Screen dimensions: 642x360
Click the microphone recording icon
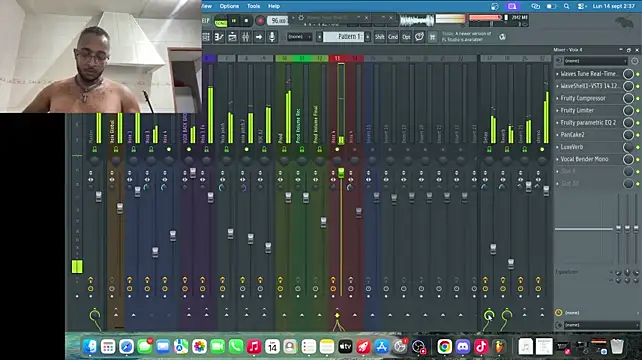coord(271,37)
